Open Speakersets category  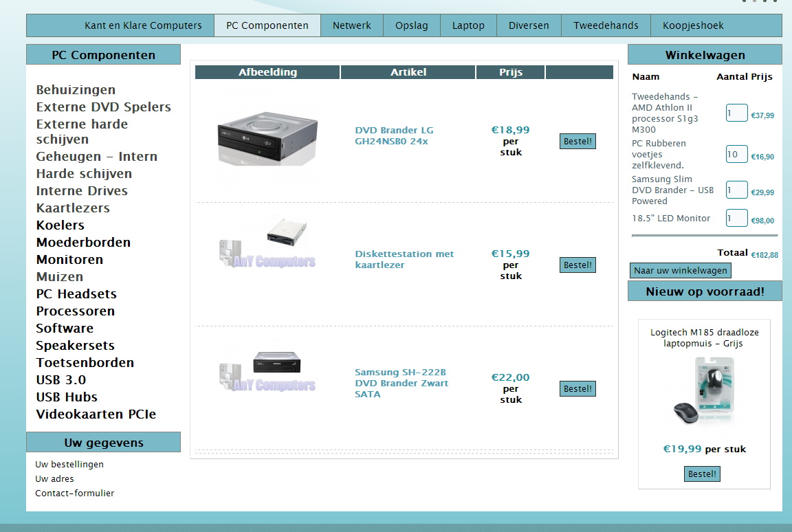point(75,345)
